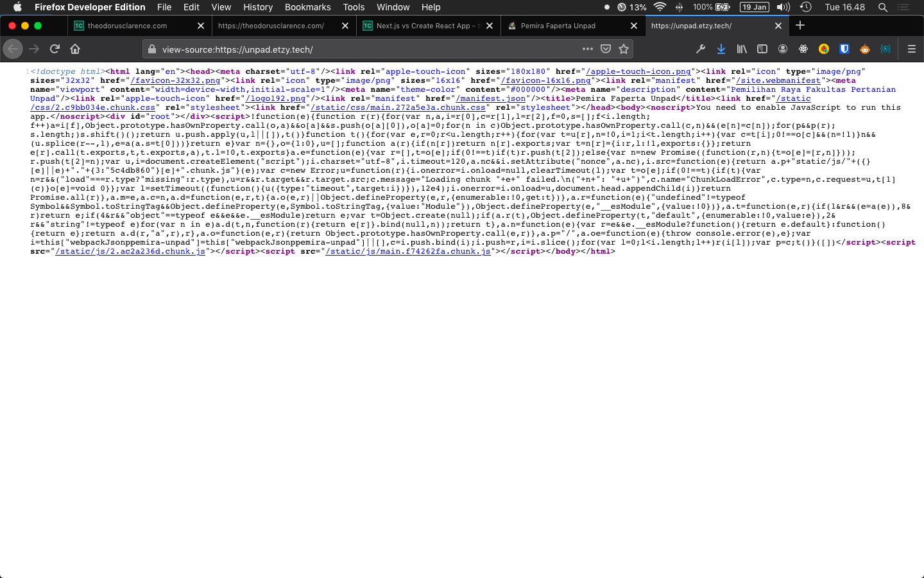
Task: Bookmark this page with the star
Action: point(624,49)
